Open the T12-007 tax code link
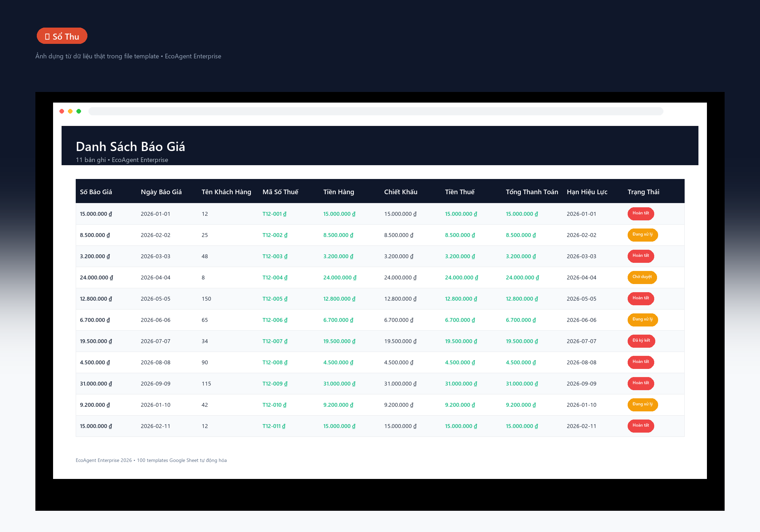760x532 pixels. click(275, 341)
